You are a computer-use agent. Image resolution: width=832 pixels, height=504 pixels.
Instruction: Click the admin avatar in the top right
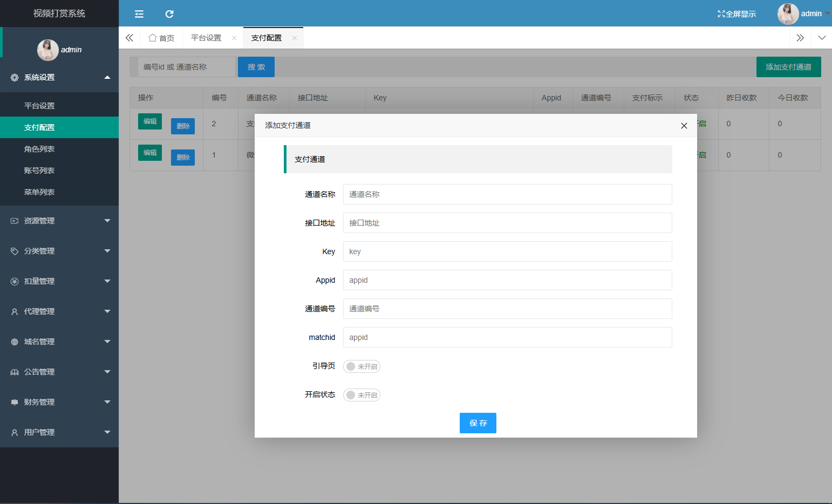tap(788, 14)
